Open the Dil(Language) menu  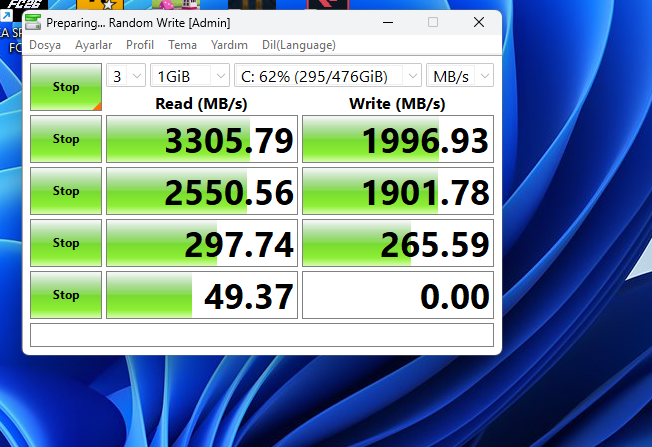[x=299, y=45]
